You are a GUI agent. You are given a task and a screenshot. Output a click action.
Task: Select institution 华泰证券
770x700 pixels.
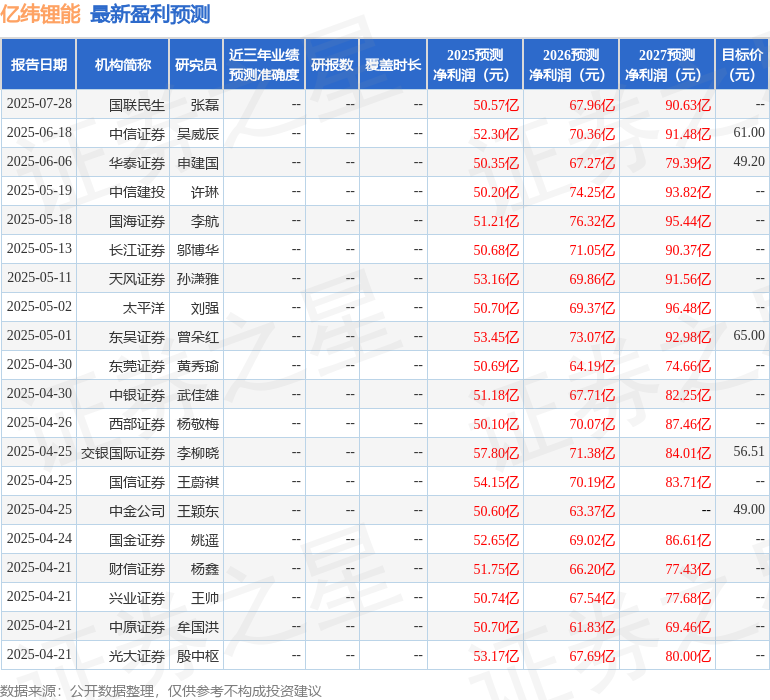tap(137, 163)
